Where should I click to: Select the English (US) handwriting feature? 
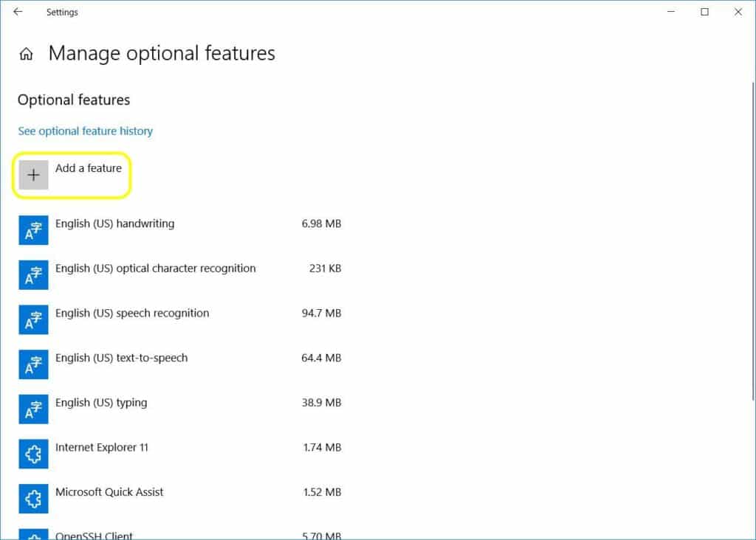coord(115,223)
